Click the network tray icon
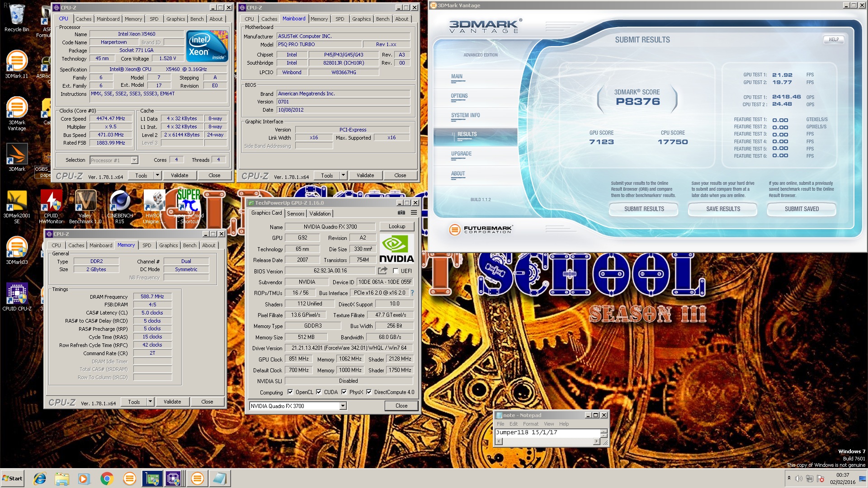This screenshot has width=868, height=488. pyautogui.click(x=810, y=479)
